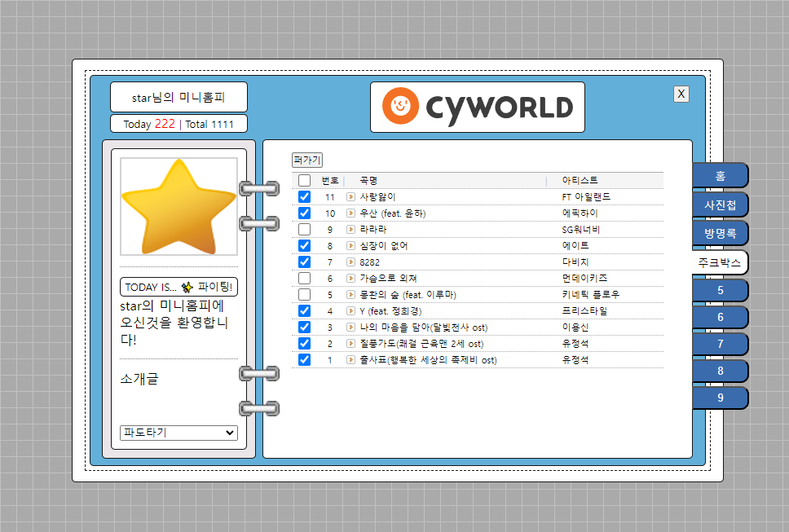
Task: Click artist name 이용신
Action: click(x=575, y=328)
